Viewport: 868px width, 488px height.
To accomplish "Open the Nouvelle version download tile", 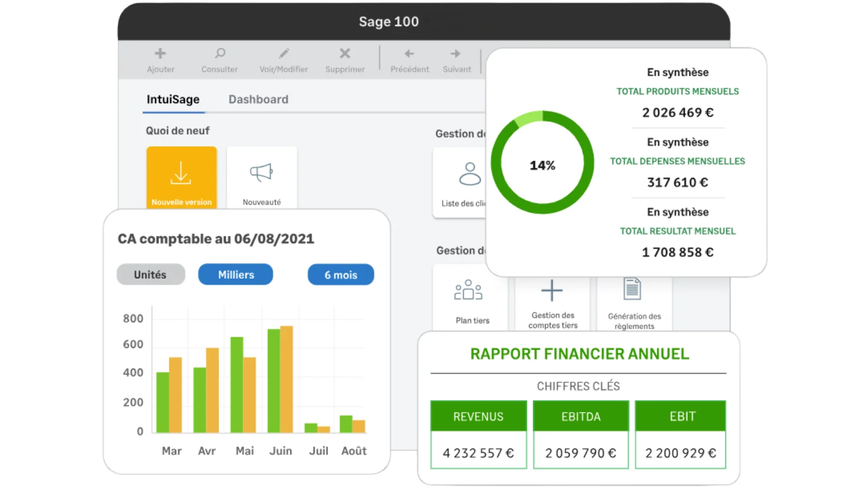I will pos(181,177).
